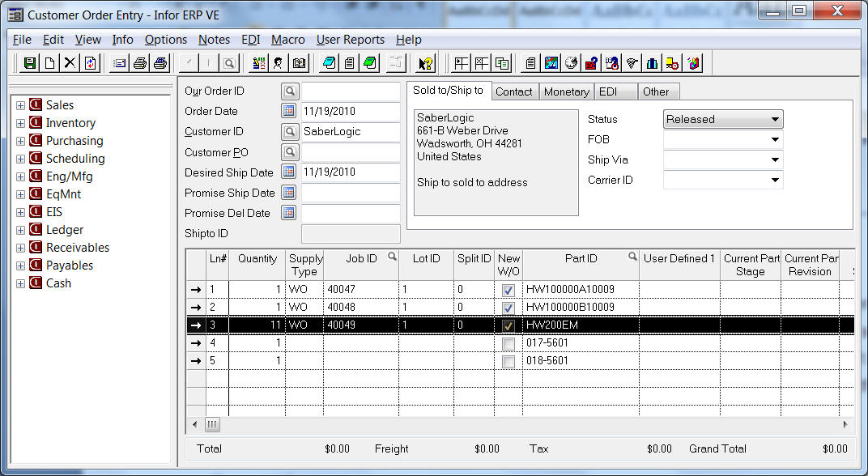Check New W/O for part 017-5601
Screen dimensions: 868x476
[x=508, y=344]
